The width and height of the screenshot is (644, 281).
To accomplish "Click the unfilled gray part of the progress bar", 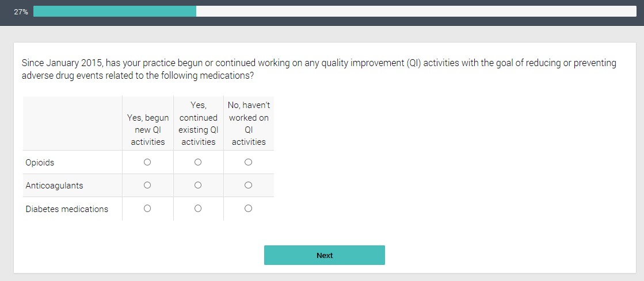I will click(414, 11).
